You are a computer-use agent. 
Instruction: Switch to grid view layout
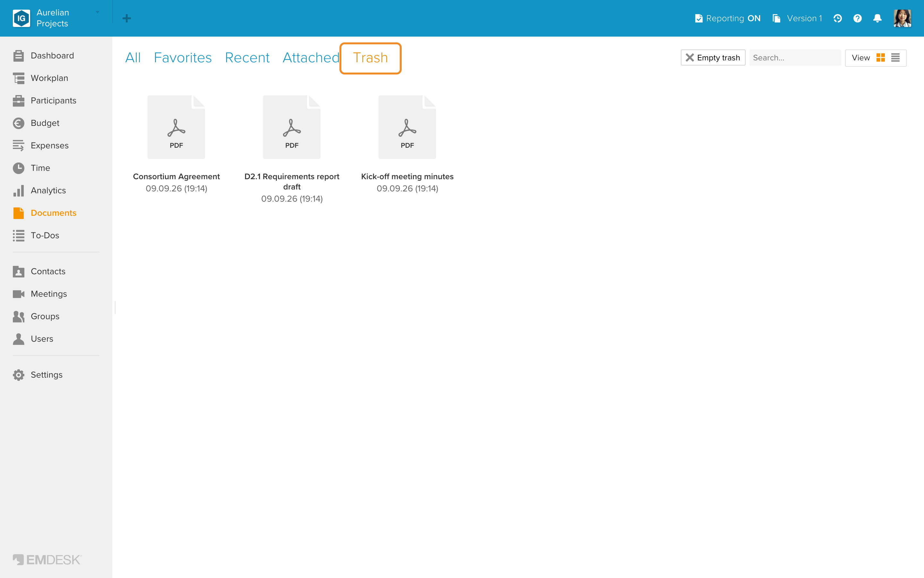(x=880, y=58)
